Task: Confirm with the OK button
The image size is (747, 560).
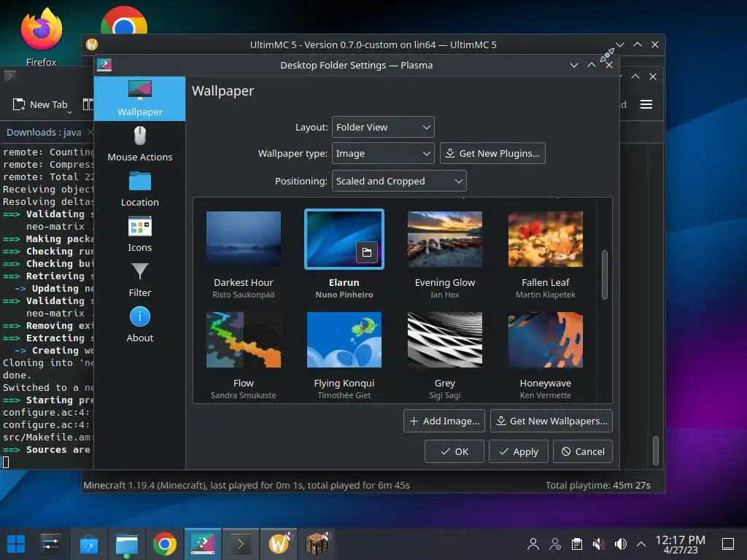Action: [454, 451]
